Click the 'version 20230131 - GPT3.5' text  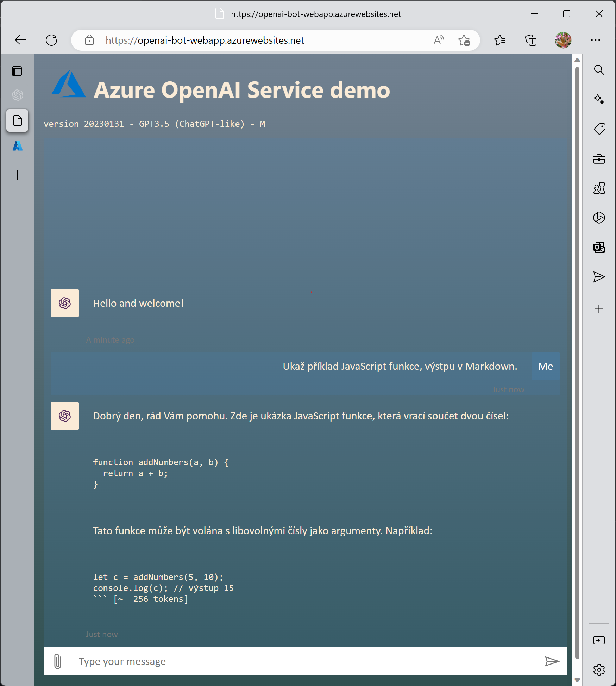pyautogui.click(x=154, y=124)
